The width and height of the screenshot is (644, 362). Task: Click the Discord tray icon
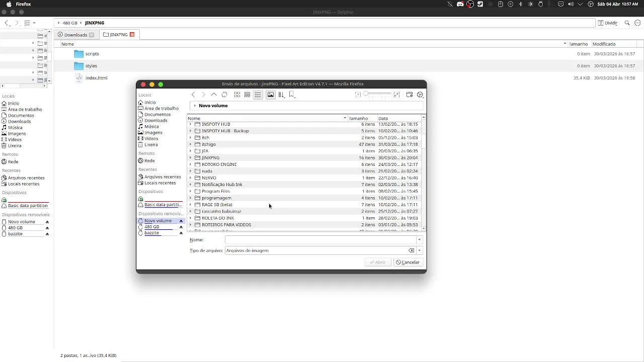460,4
